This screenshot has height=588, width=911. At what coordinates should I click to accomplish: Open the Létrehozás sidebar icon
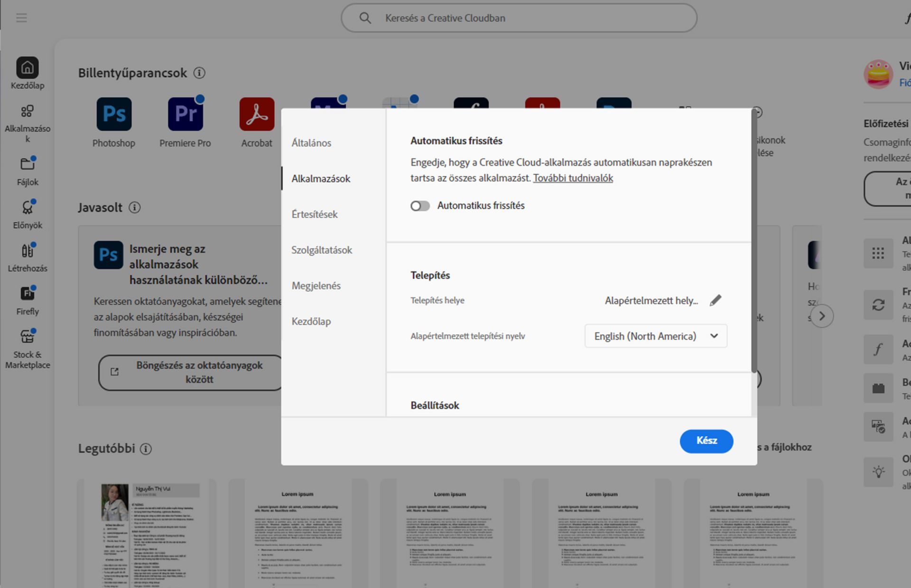click(27, 250)
